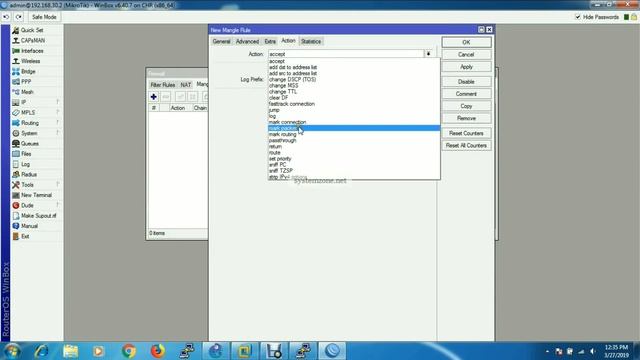
Task: Click Exit in sidebar
Action: click(25, 236)
